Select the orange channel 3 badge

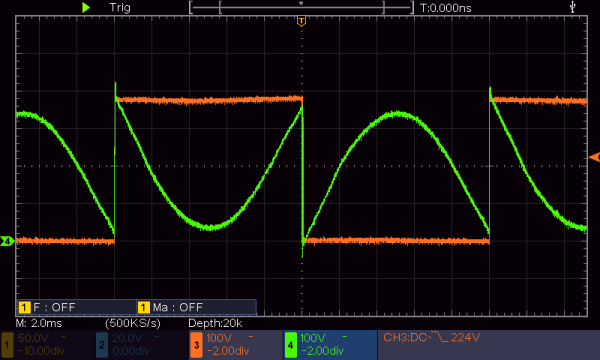[x=196, y=345]
